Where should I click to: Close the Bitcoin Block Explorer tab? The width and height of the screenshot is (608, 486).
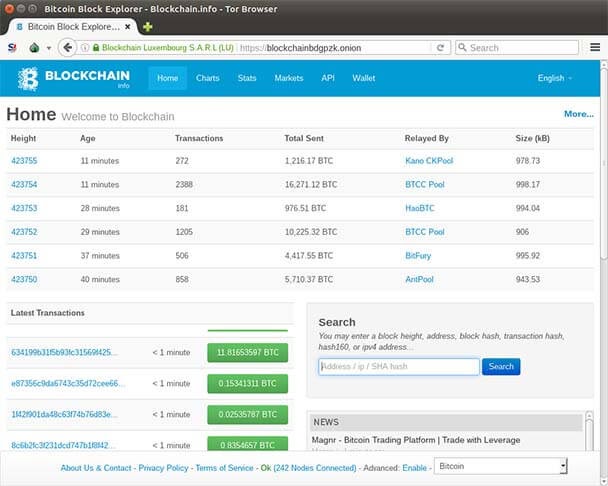point(128,27)
